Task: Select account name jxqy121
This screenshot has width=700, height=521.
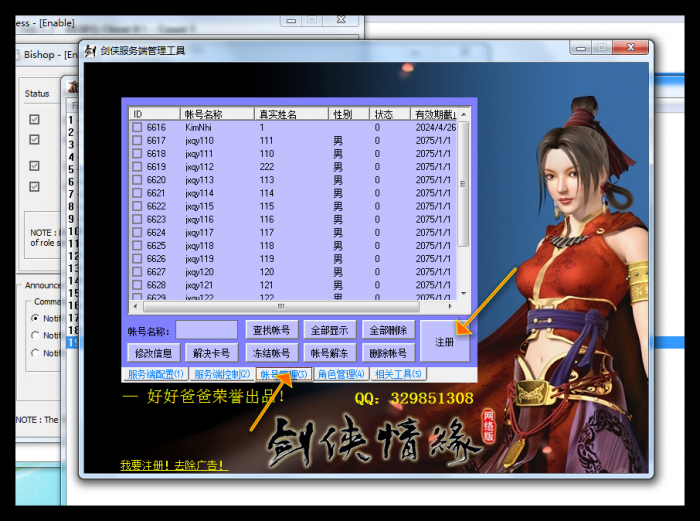Action: click(x=200, y=285)
